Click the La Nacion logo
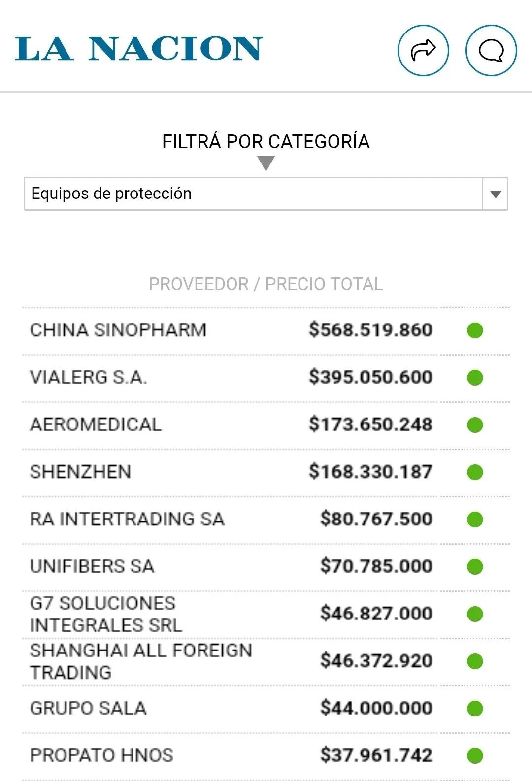 pos(138,49)
